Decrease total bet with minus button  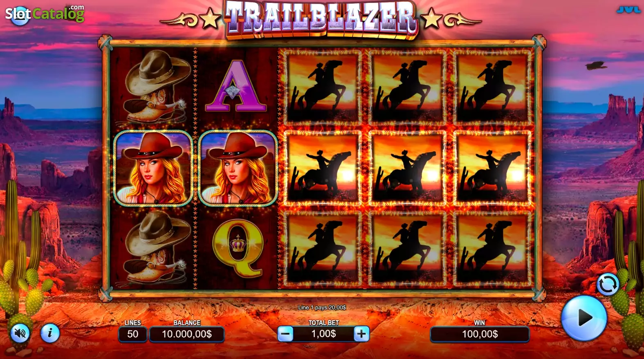point(285,334)
